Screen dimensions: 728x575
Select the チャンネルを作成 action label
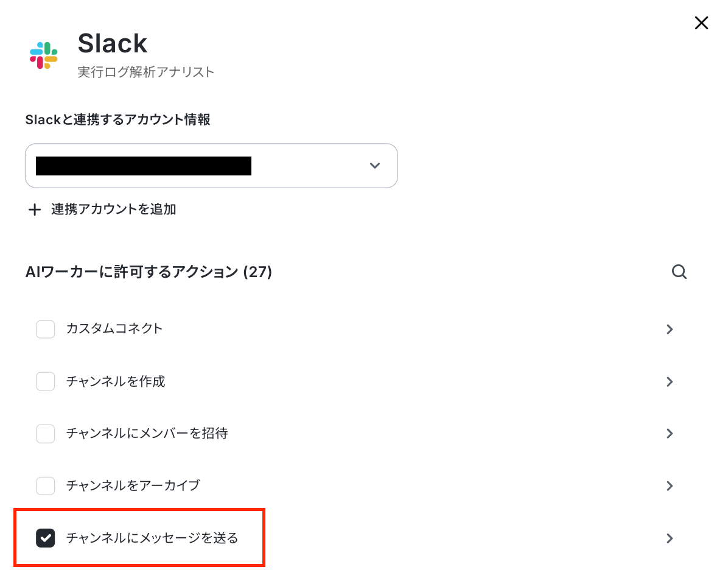coord(116,381)
